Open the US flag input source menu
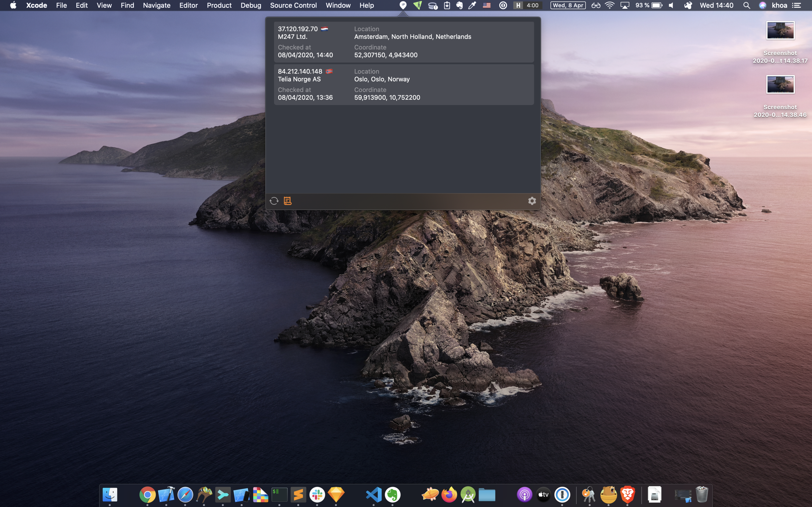This screenshot has height=507, width=812. pyautogui.click(x=487, y=5)
